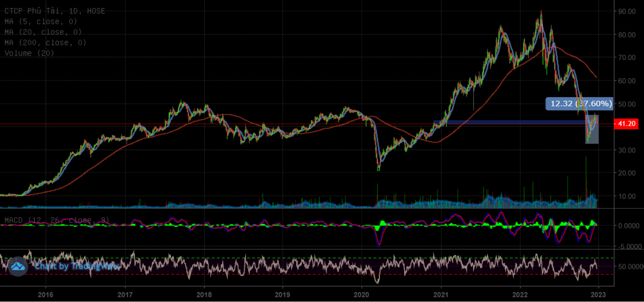The width and height of the screenshot is (644, 302).
Task: Select the MA (200, close, 0) indicator label
Action: pos(45,43)
